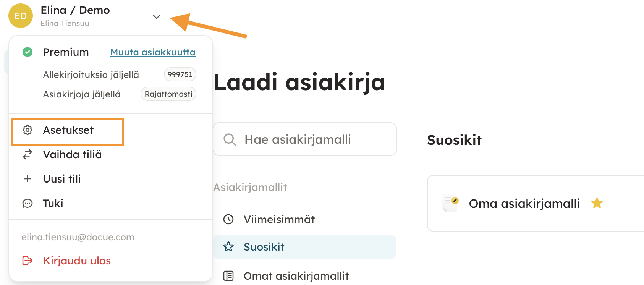Click the Omat asiakirjamallit document icon
Viewport: 644px width, 285px height.
coord(228,276)
